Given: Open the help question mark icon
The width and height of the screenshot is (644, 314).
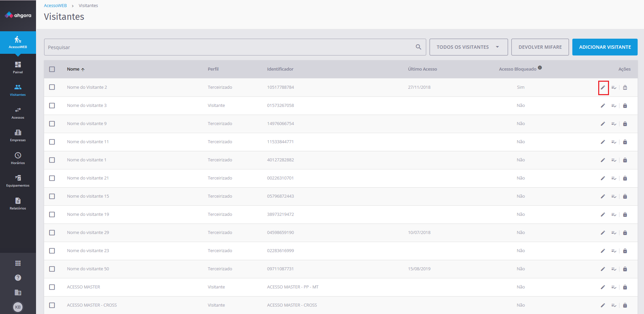Looking at the screenshot, I should click(x=18, y=278).
